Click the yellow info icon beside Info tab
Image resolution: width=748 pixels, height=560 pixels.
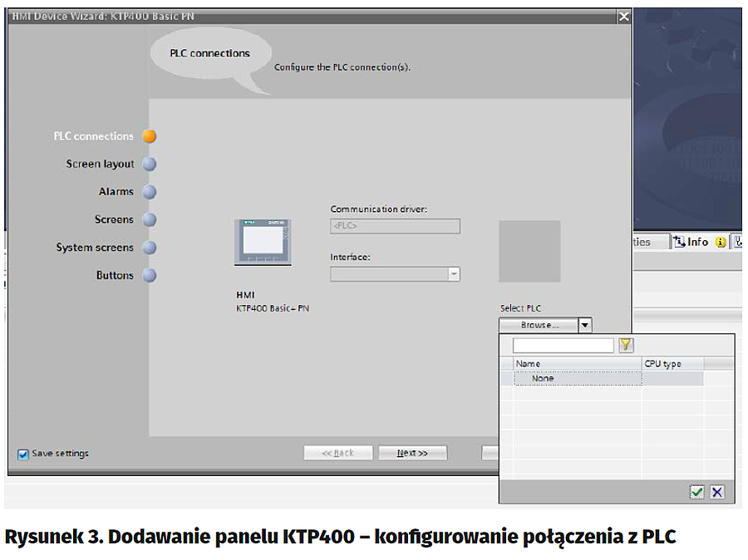click(721, 242)
